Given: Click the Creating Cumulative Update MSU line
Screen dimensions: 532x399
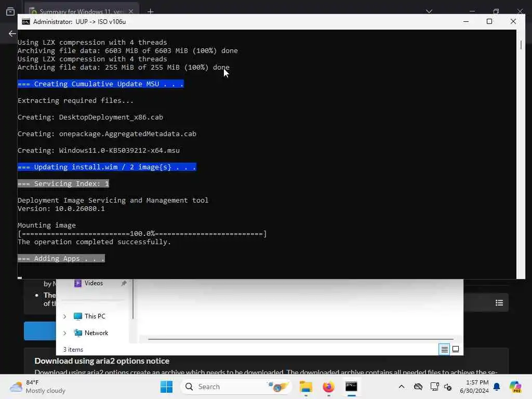Looking at the screenshot, I should click(100, 84).
